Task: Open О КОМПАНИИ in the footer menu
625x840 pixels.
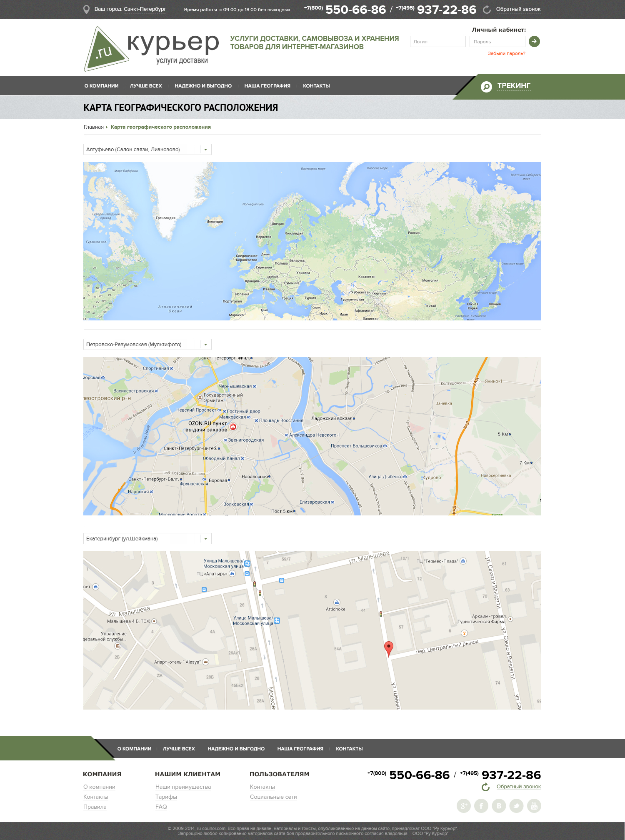Action: [134, 749]
